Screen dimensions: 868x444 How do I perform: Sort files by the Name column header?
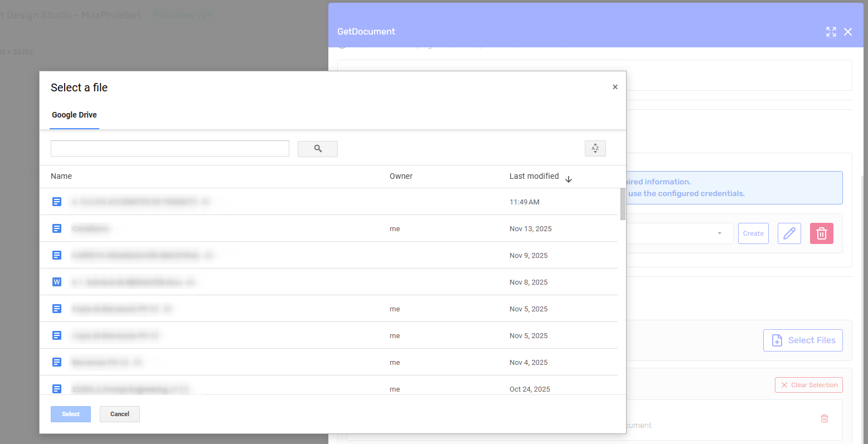61,176
